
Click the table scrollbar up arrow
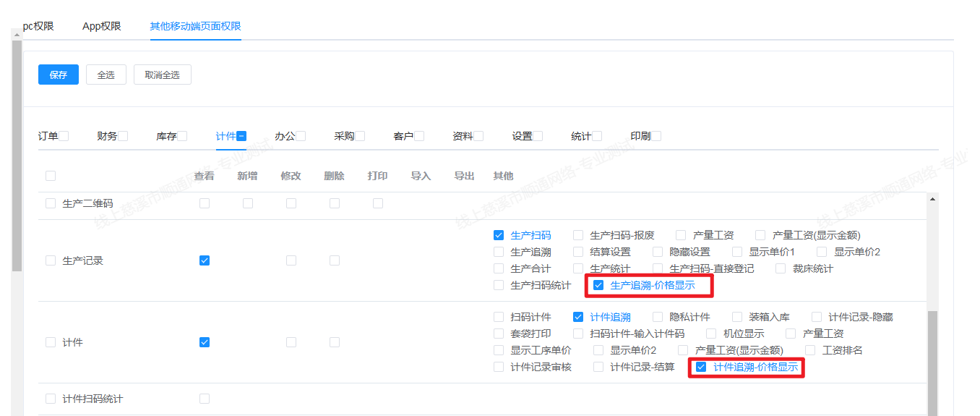[932, 199]
